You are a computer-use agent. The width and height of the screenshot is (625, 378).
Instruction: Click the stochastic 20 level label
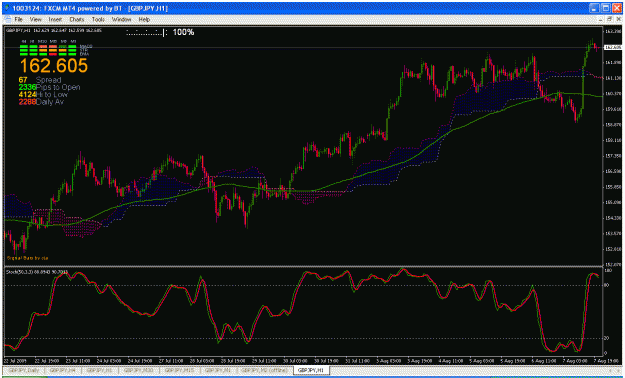(x=606, y=338)
